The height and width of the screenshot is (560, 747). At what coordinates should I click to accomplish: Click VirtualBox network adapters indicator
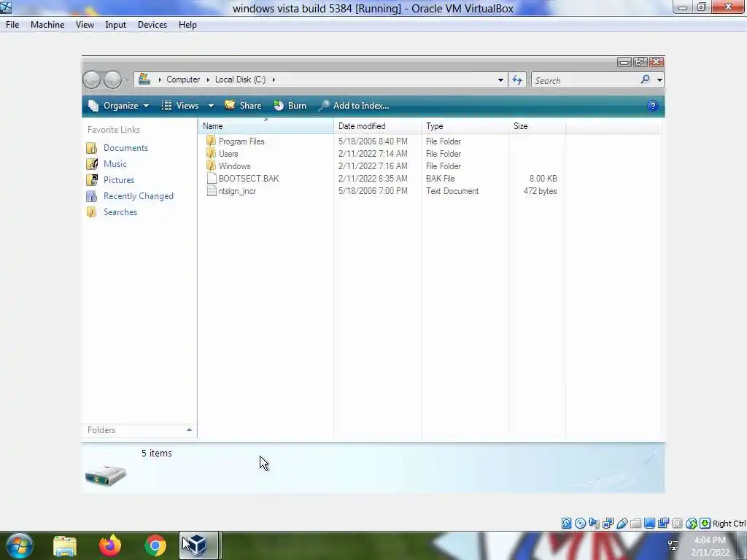[x=608, y=524]
